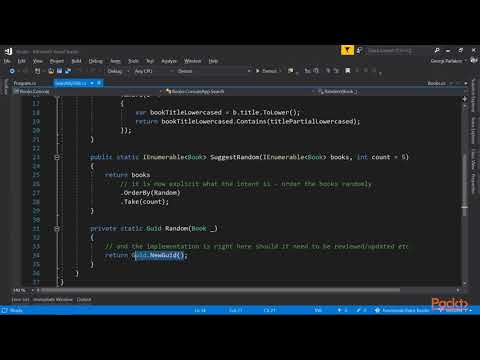Image resolution: width=480 pixels, height=360 pixels.
Task: Switch to the Program.cs tab
Action: pyautogui.click(x=25, y=83)
